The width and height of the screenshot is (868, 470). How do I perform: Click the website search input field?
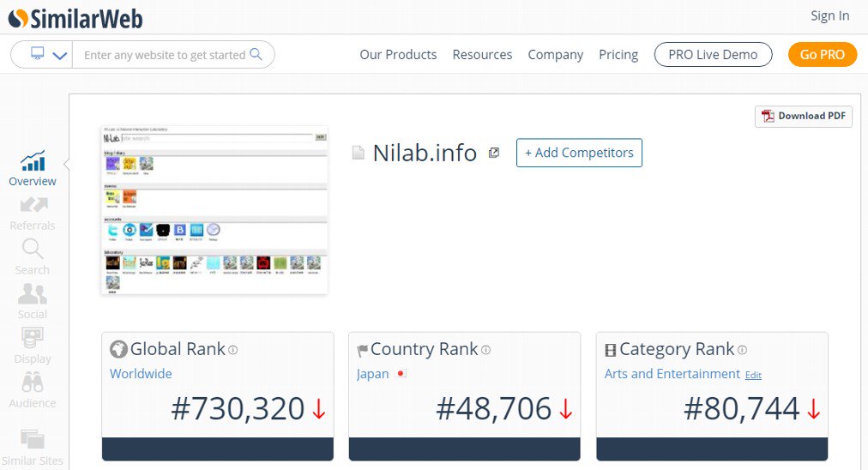[x=165, y=55]
